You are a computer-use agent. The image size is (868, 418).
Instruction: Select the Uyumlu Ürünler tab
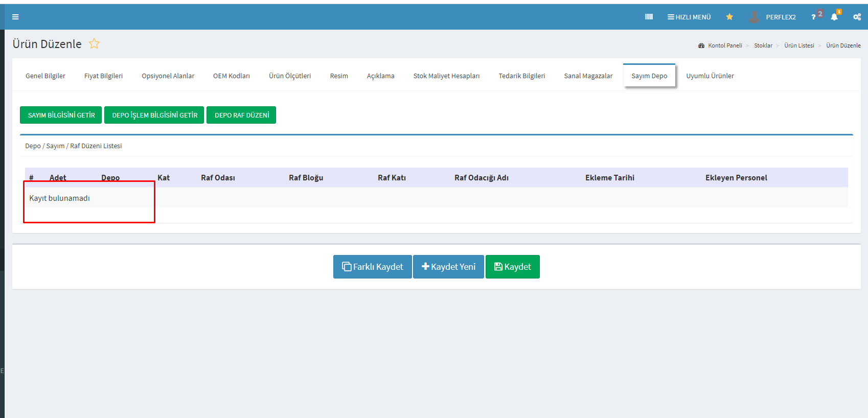[710, 76]
